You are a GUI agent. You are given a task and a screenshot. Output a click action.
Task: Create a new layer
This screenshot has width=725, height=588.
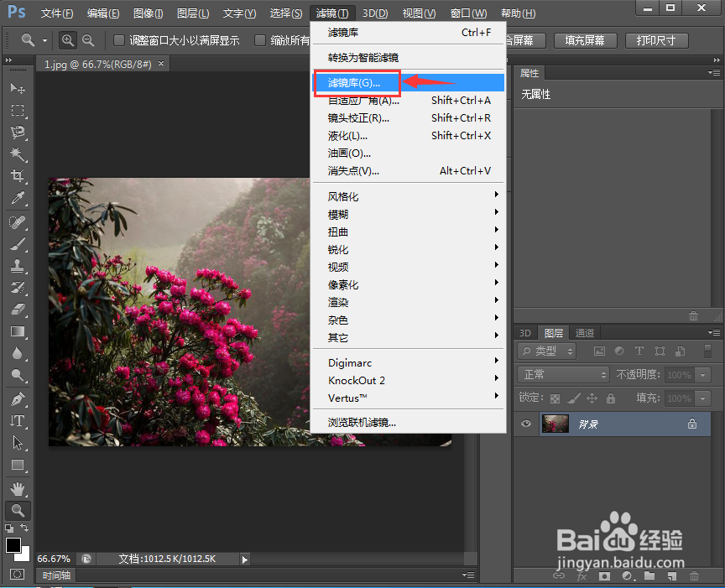672,576
